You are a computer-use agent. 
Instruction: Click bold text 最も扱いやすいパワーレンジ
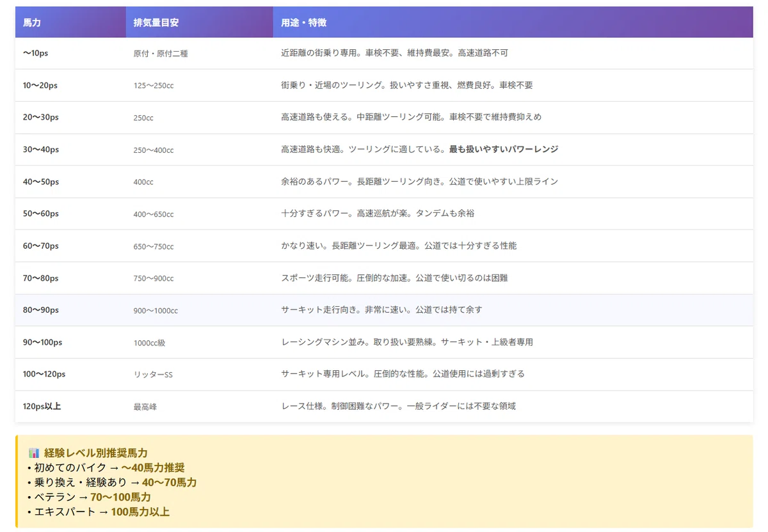504,149
